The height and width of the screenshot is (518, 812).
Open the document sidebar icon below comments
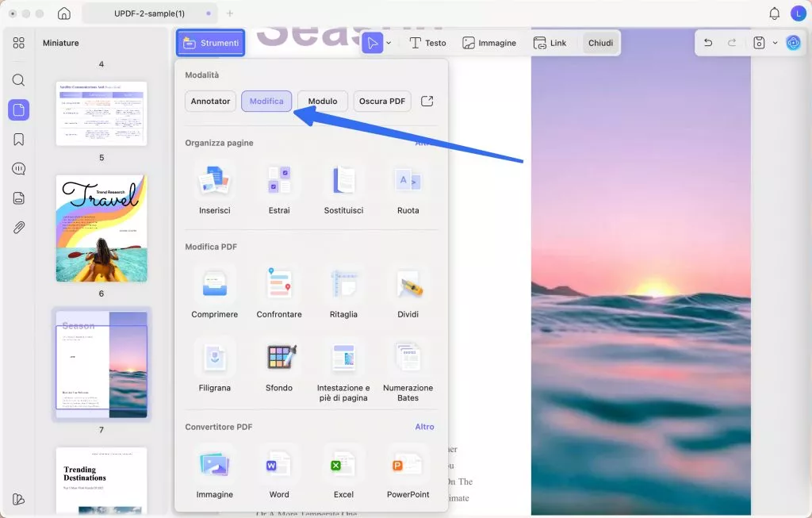coord(19,198)
